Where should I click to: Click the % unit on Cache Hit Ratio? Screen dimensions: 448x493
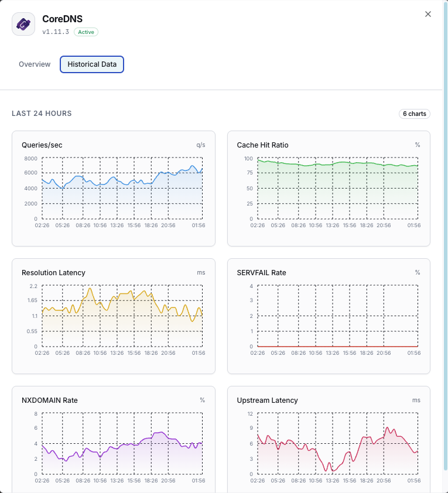(x=417, y=145)
